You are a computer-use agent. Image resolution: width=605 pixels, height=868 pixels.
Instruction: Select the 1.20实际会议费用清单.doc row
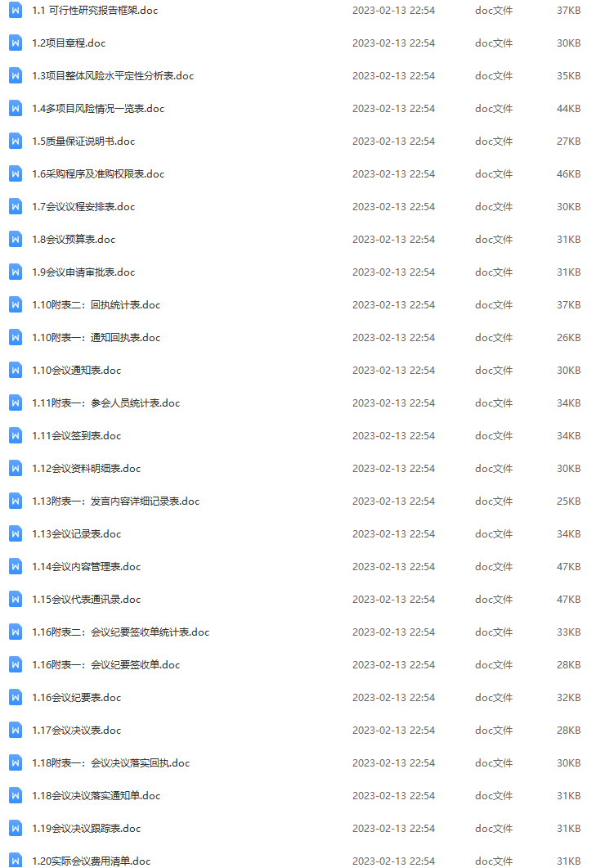point(302,861)
